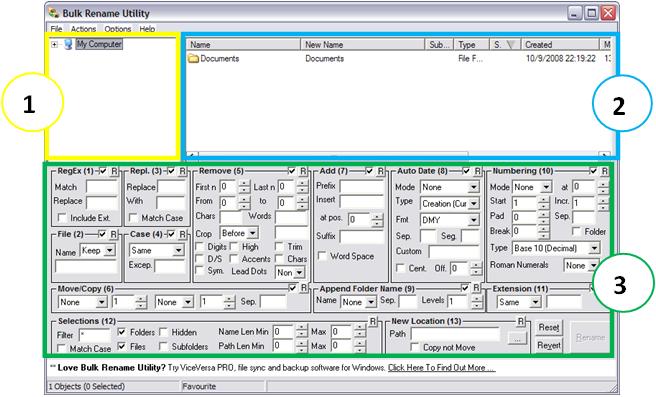The width and height of the screenshot is (656, 397).
Task: Click the Documents folder icon
Action: [x=193, y=59]
